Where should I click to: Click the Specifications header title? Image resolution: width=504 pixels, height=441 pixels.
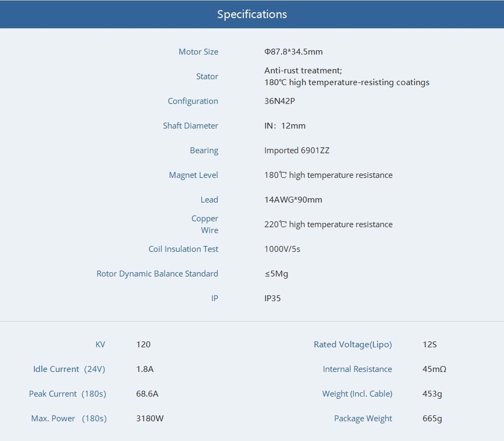(252, 14)
